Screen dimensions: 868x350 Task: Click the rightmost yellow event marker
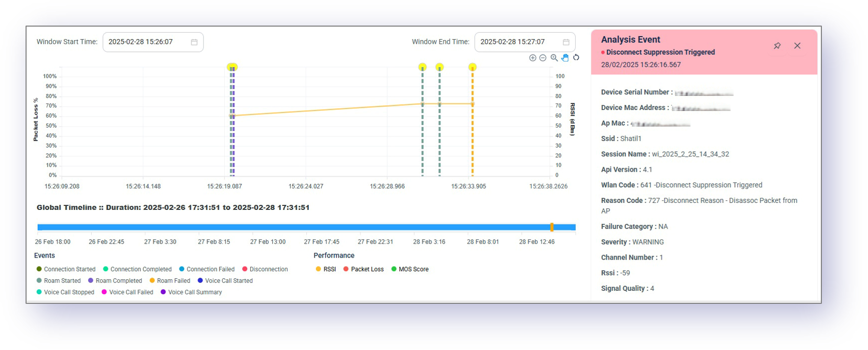(x=472, y=67)
